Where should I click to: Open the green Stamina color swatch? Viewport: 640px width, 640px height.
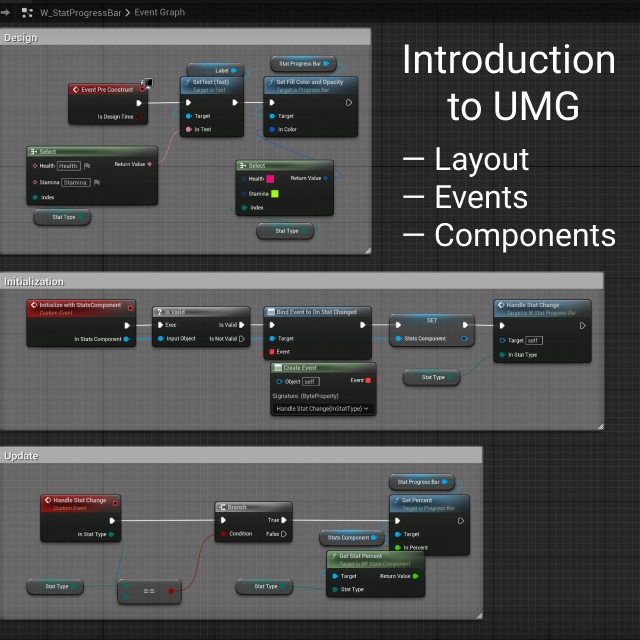[x=275, y=193]
